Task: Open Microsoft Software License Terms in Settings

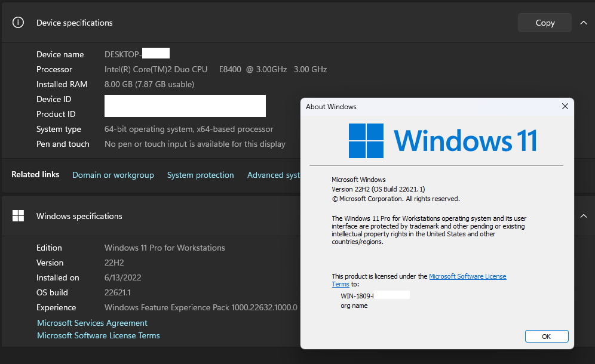Action: click(99, 335)
